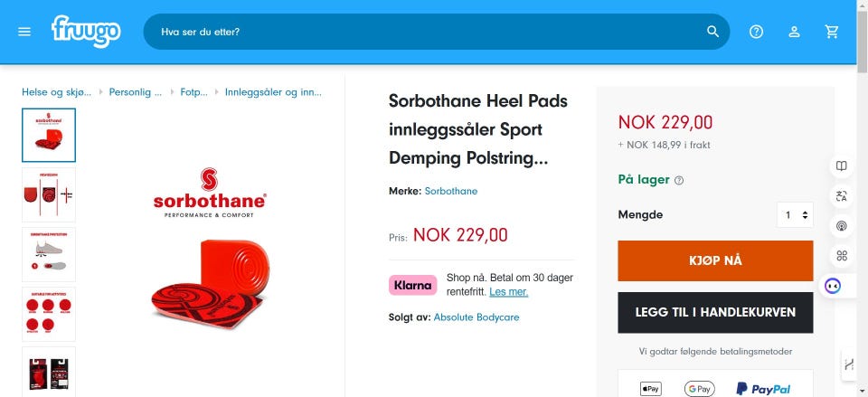Open the Mengde quantity selector
Screen dimensions: 868x397
click(x=795, y=215)
